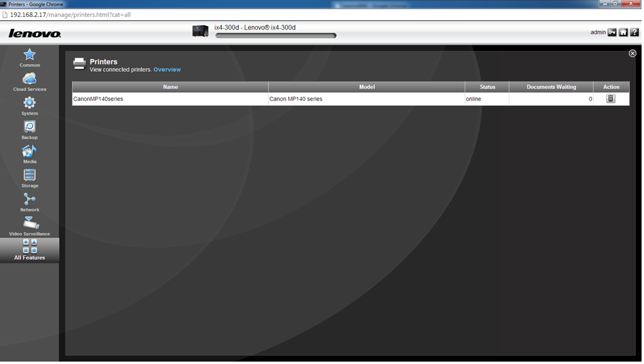Open Cloud Services from the sidebar
Screen dimensions: 644x364
pos(30,82)
